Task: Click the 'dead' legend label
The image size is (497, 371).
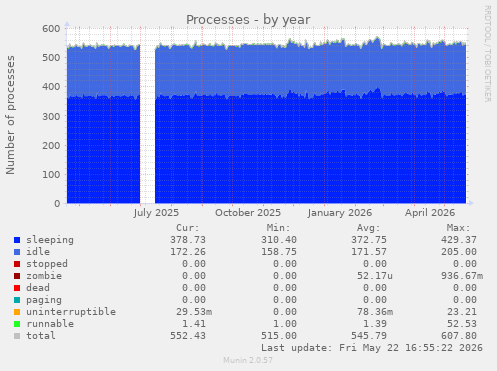Action: pos(38,288)
